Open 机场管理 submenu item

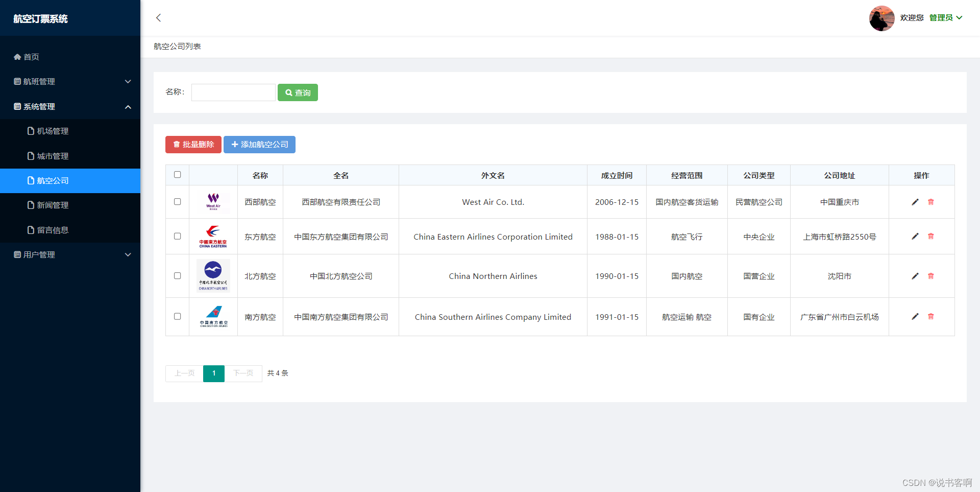(70, 131)
